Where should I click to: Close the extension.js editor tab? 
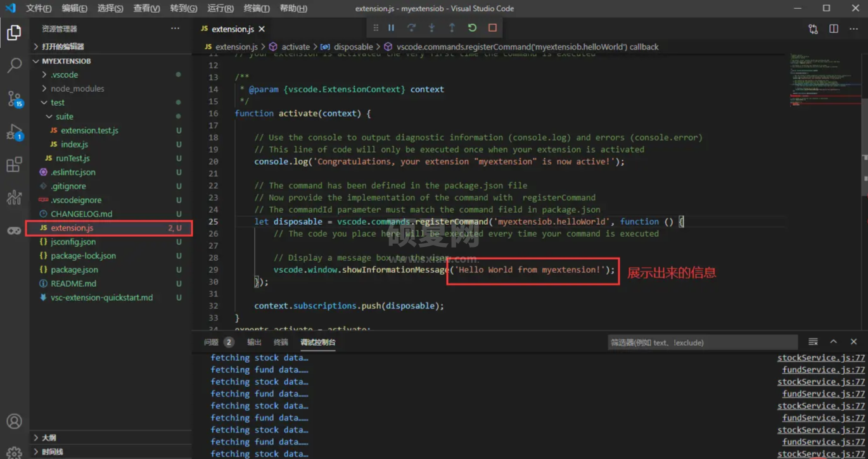[262, 29]
